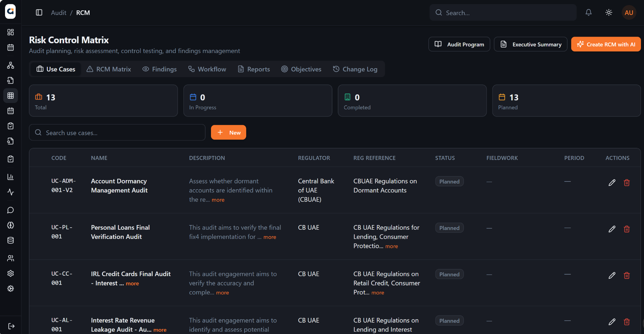Click the Planned status badge for UC-CC-001

pos(449,274)
